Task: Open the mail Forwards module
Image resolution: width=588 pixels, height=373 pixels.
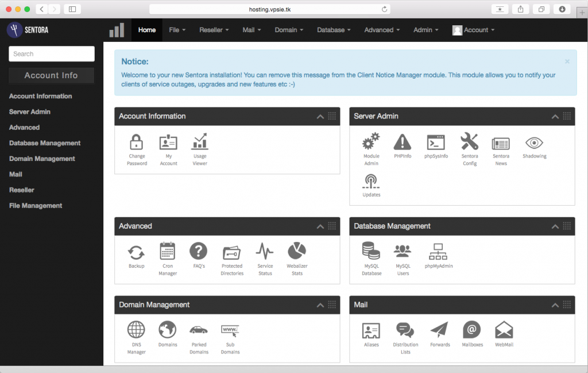Action: 440,334
